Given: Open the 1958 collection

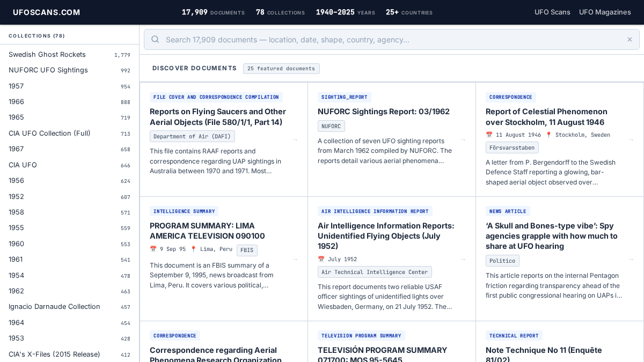Looking at the screenshot, I should point(69,212).
